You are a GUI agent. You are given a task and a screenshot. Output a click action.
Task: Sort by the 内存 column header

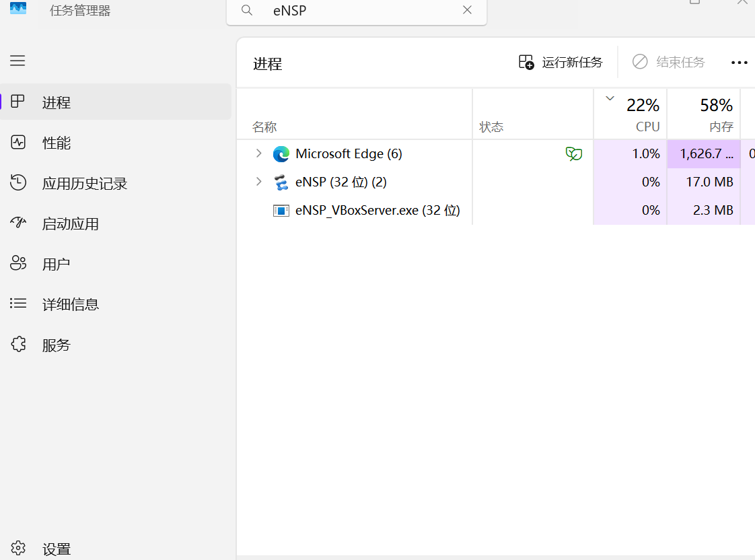(x=704, y=114)
